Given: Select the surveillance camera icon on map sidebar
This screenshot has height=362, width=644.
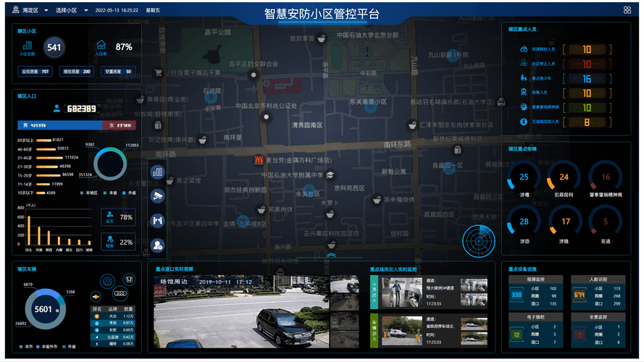Looking at the screenshot, I should pos(157,196).
